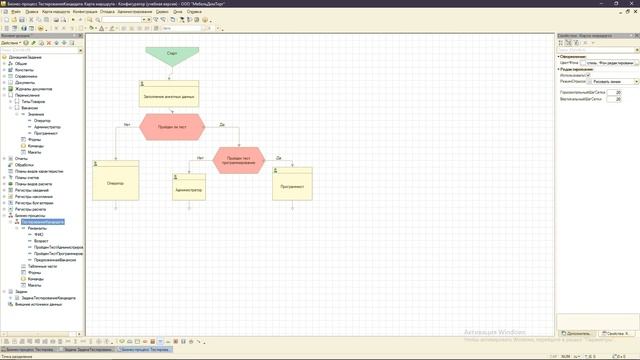The width and height of the screenshot is (640, 360).
Task: Select the Программист action block on diagram
Action: (292, 184)
